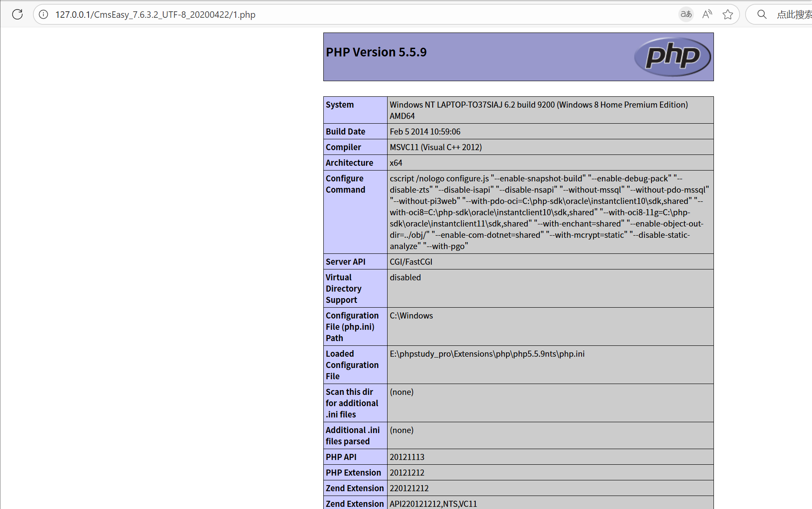Select '(none)' in Additional .ini files row

click(401, 430)
